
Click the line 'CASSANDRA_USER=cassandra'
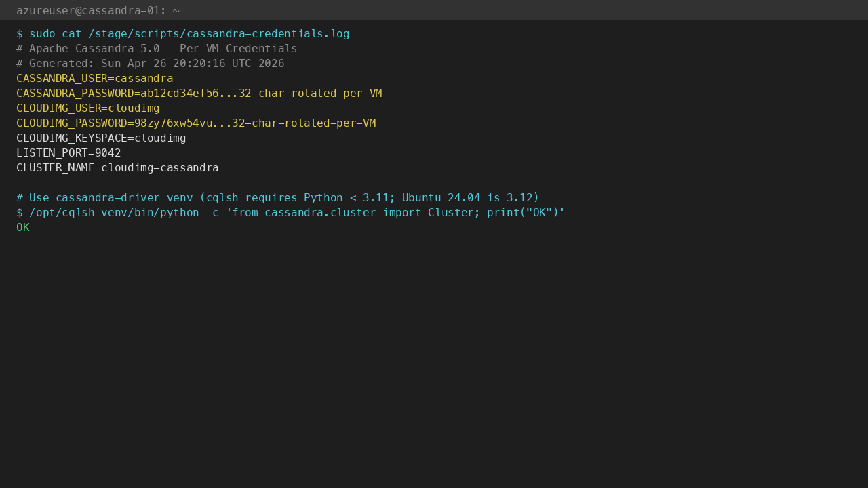coord(95,79)
